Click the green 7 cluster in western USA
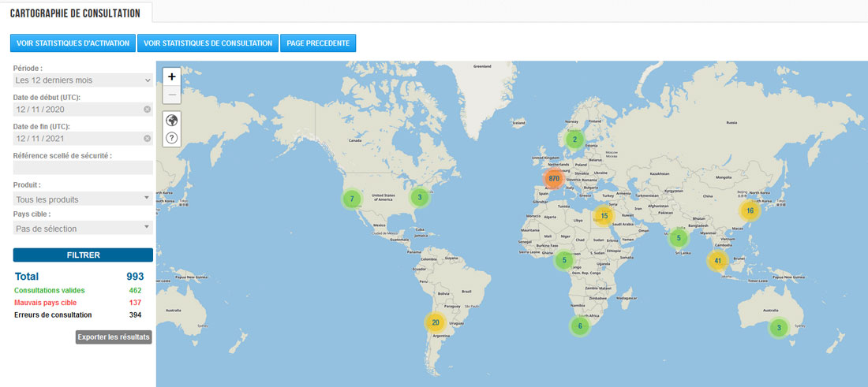The height and width of the screenshot is (387, 868). coord(352,199)
